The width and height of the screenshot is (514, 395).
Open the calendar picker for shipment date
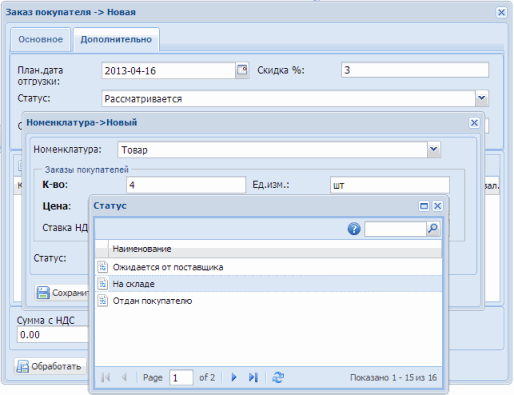point(242,70)
